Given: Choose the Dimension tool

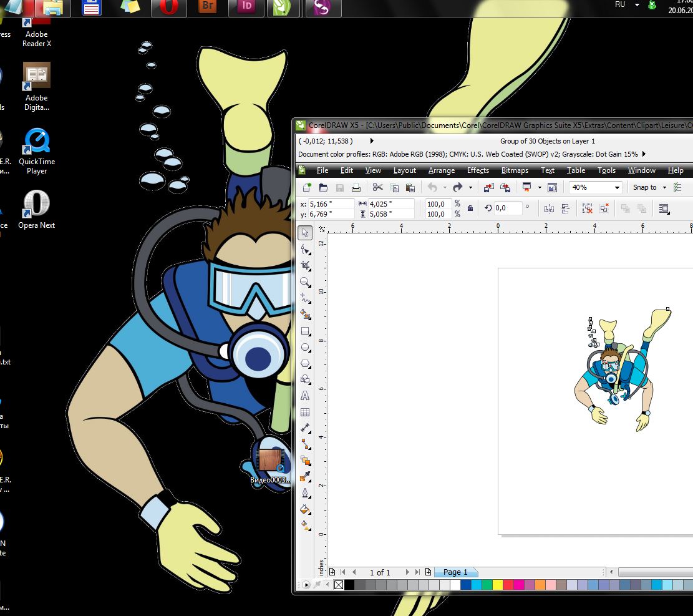Looking at the screenshot, I should click(x=306, y=429).
